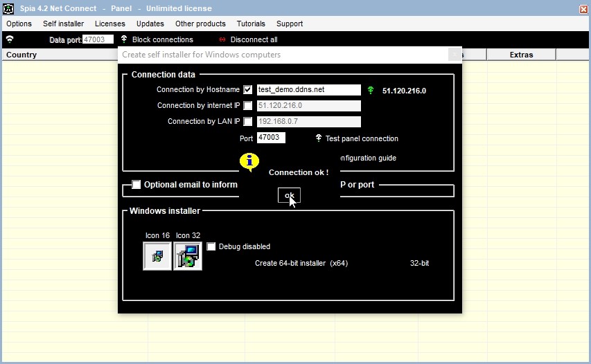Click the Port field in Connection data
The height and width of the screenshot is (364, 591).
coord(271,138)
